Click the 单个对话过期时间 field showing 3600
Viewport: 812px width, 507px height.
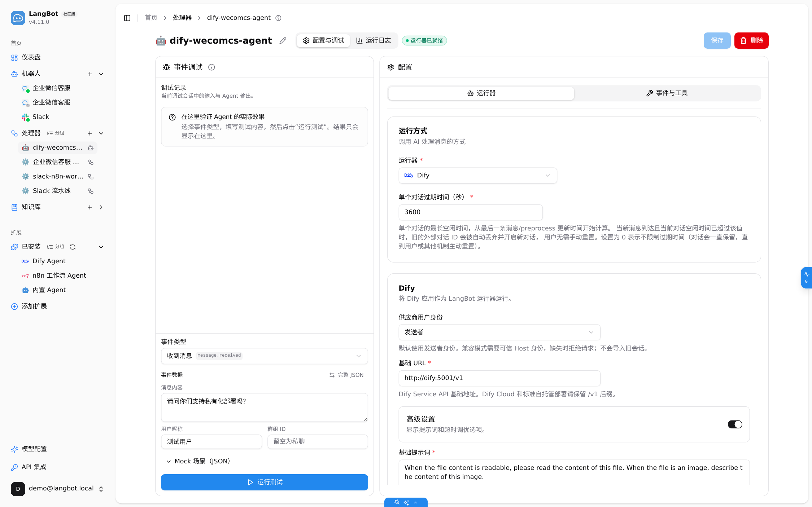tap(470, 212)
